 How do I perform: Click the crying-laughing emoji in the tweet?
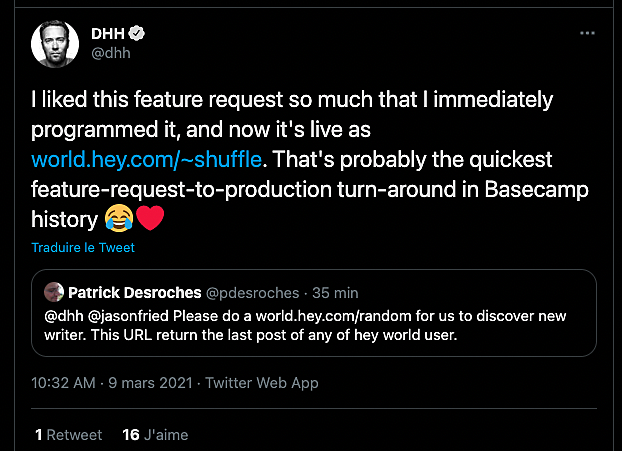119,219
